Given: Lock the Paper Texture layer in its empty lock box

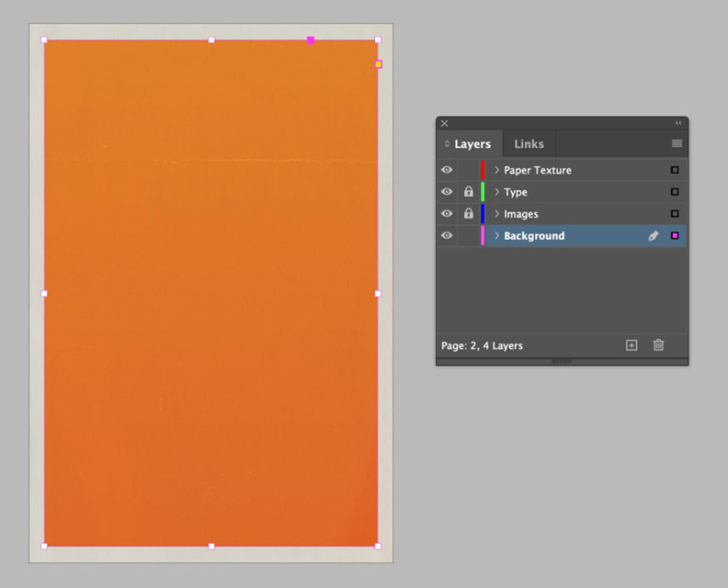Looking at the screenshot, I should point(468,170).
